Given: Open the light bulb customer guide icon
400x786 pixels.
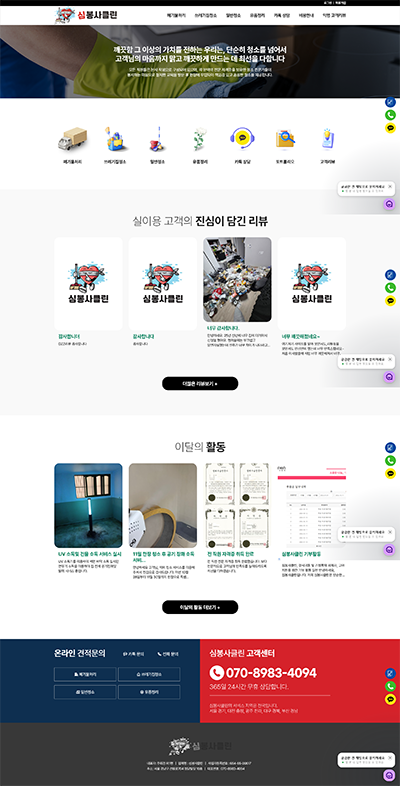Looking at the screenshot, I should (x=327, y=139).
